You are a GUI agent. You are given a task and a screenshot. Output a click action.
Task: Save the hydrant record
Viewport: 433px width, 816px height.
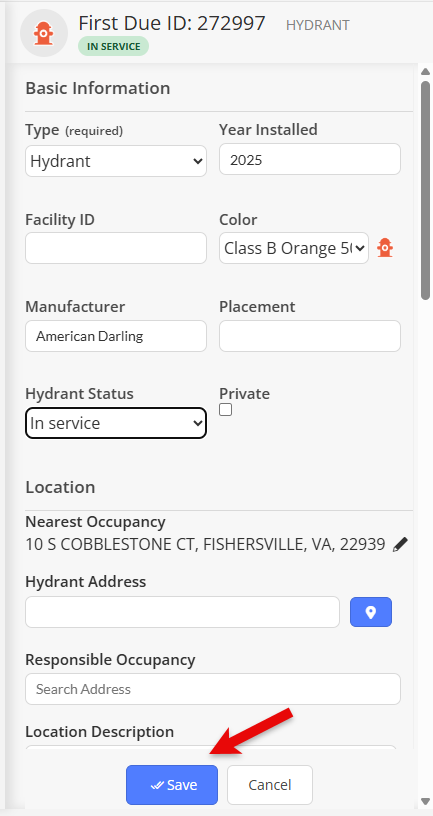172,785
